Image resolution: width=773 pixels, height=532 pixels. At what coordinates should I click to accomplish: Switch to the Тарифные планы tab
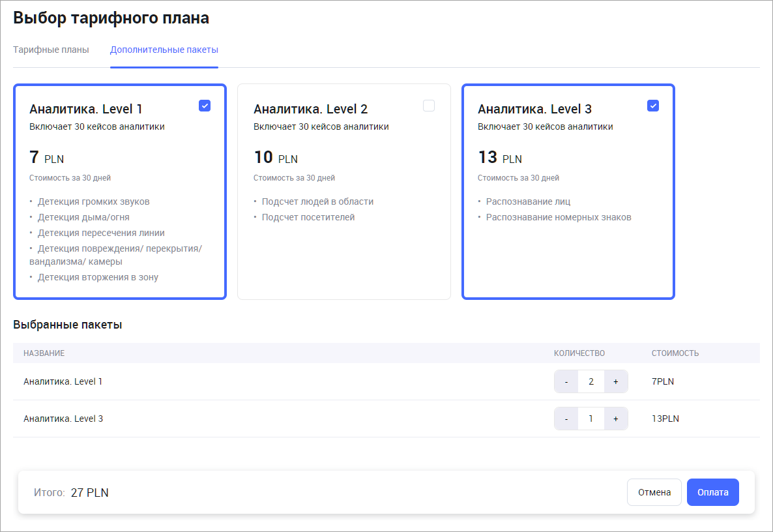51,50
